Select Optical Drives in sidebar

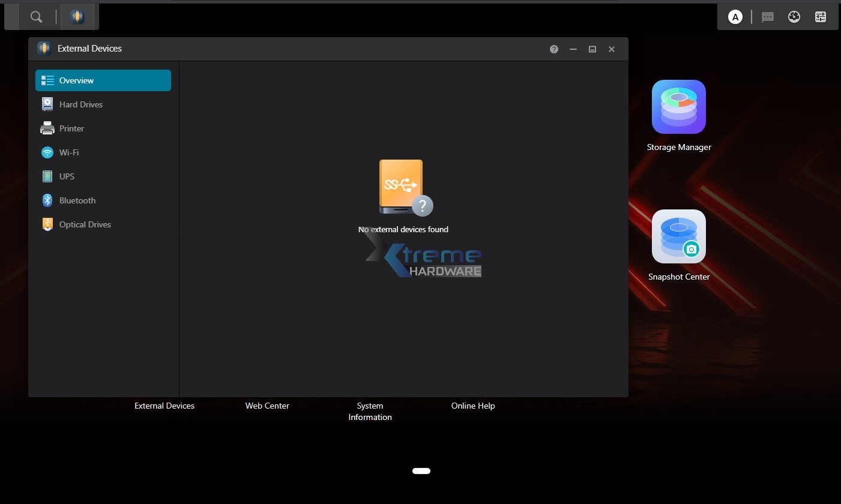(85, 224)
